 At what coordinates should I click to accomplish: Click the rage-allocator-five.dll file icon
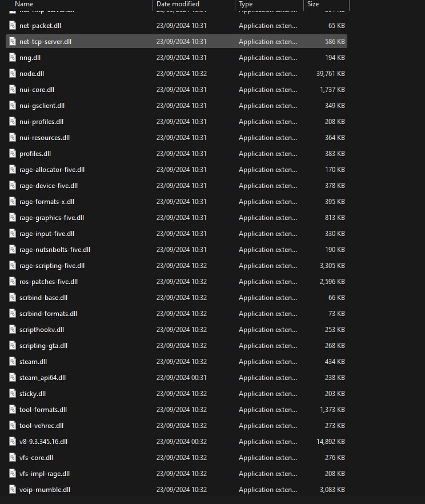(x=13, y=169)
